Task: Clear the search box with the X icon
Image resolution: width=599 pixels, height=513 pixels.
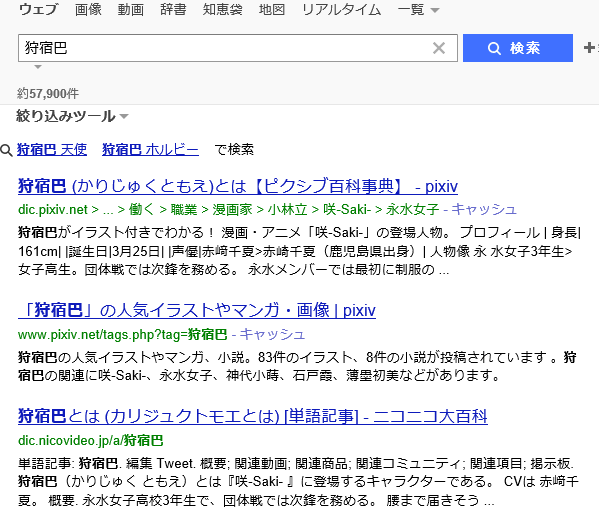Action: point(439,48)
